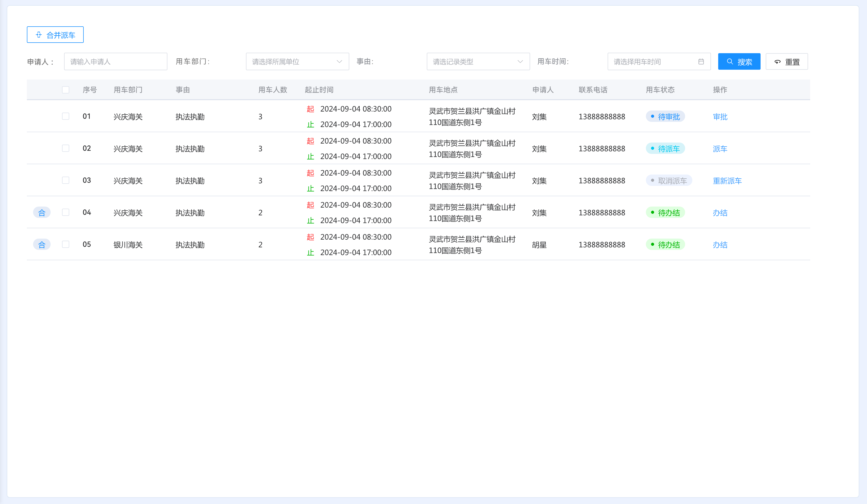867x504 pixels.
Task: Click the merge dispatch icon in 合并派车 button
Action: pyautogui.click(x=39, y=35)
